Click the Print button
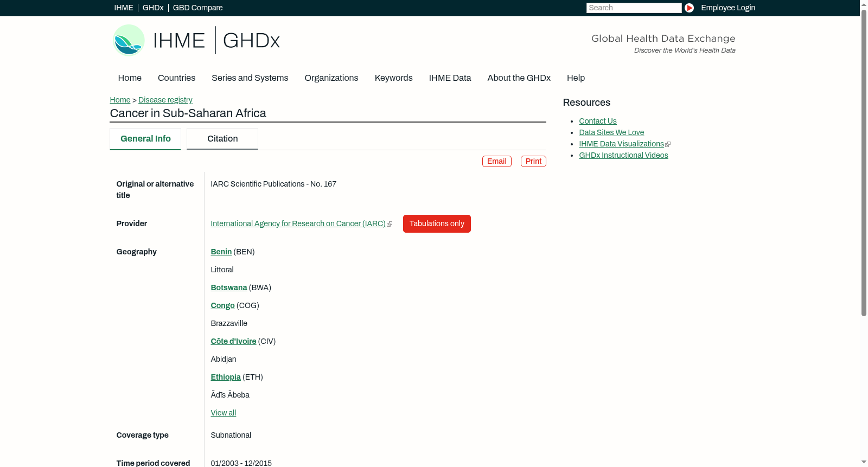This screenshot has width=868, height=467. (x=533, y=161)
